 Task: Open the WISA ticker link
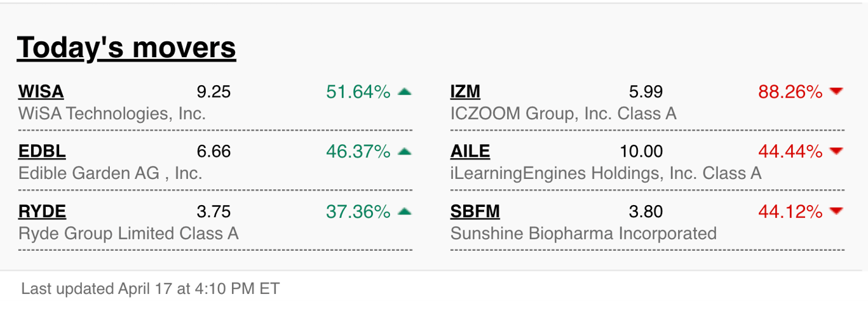tap(41, 92)
